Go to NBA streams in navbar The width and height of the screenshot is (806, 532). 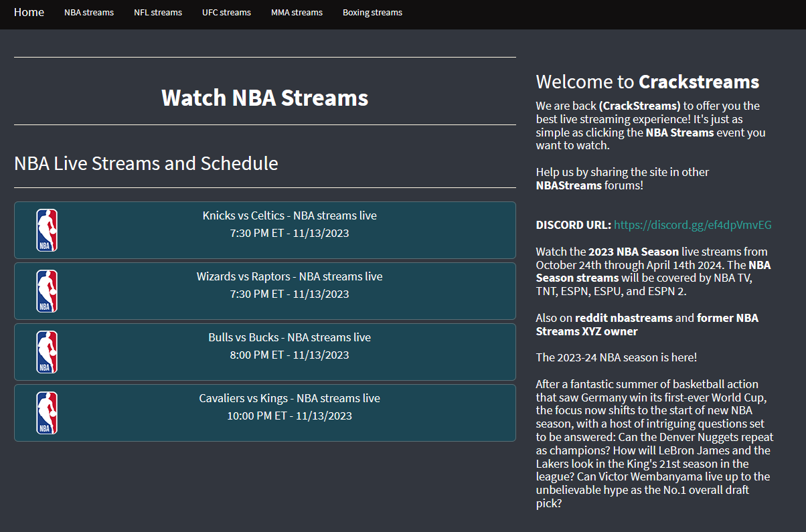89,13
